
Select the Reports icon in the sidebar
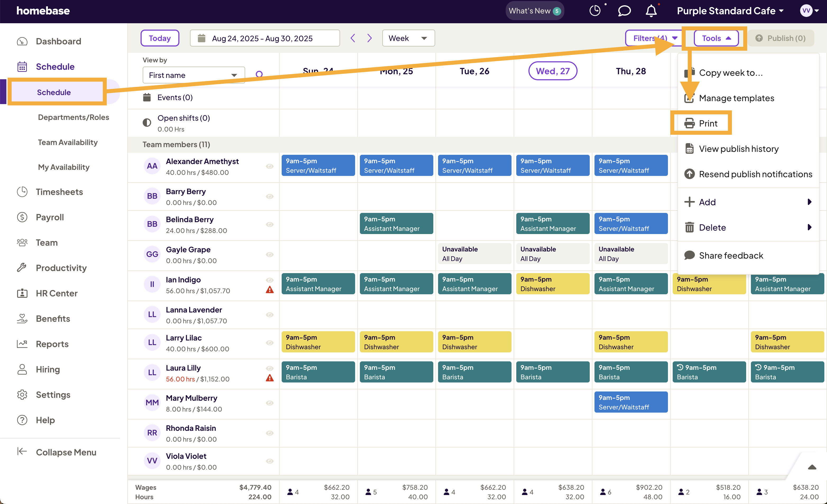click(22, 344)
